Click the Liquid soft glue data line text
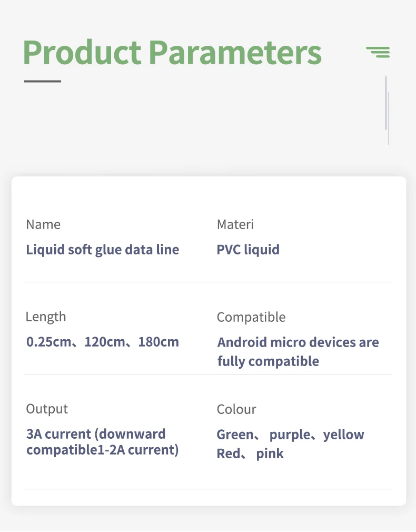 pos(103,249)
